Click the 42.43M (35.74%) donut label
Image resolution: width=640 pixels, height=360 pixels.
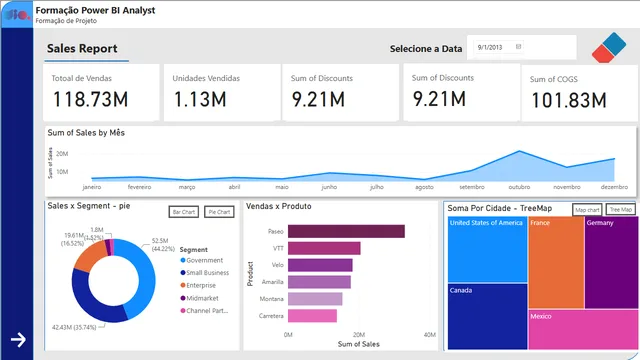(x=74, y=327)
